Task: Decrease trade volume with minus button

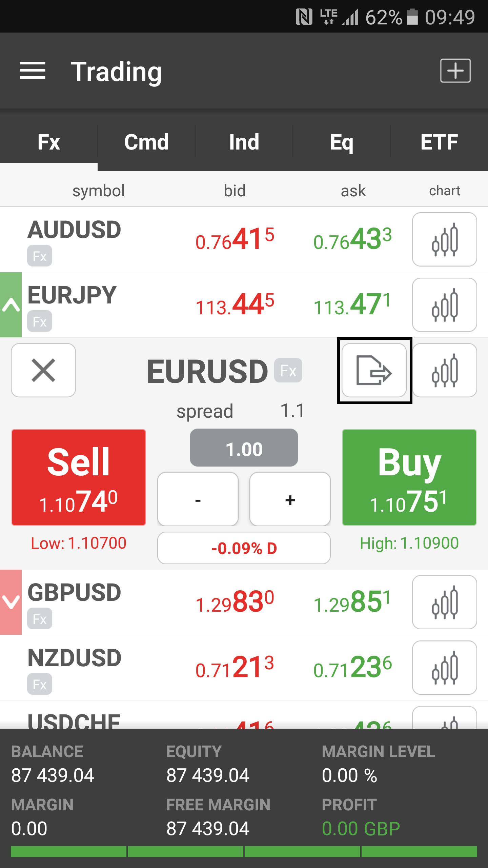Action: (198, 499)
